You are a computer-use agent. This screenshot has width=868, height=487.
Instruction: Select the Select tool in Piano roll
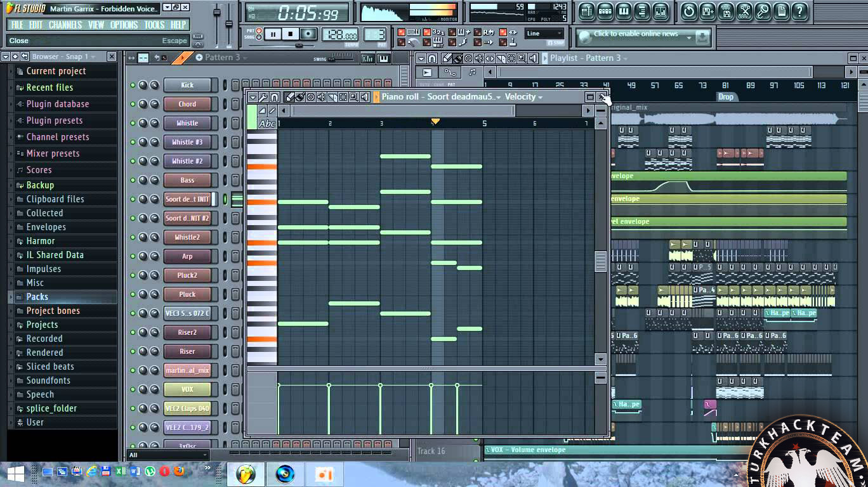tap(343, 97)
